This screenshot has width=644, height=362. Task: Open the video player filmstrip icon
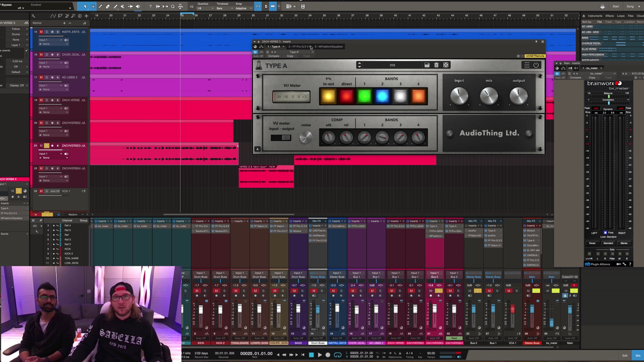tap(303, 6)
